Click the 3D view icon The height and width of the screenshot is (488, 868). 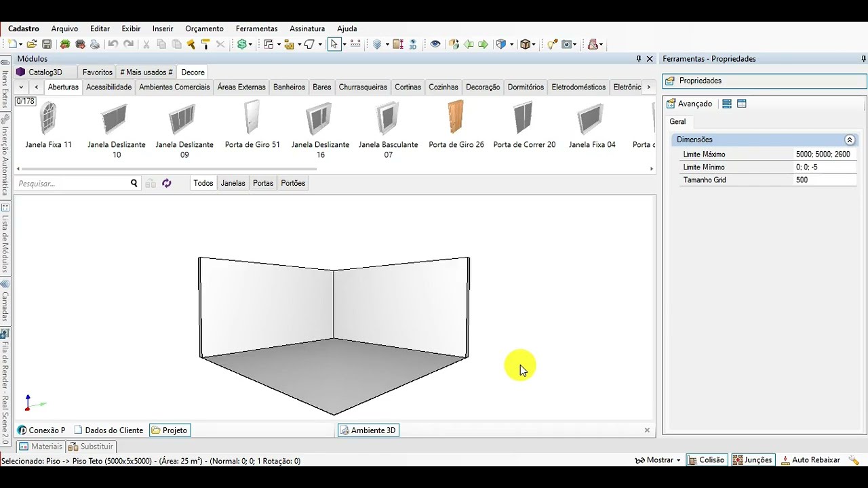pyautogui.click(x=413, y=44)
